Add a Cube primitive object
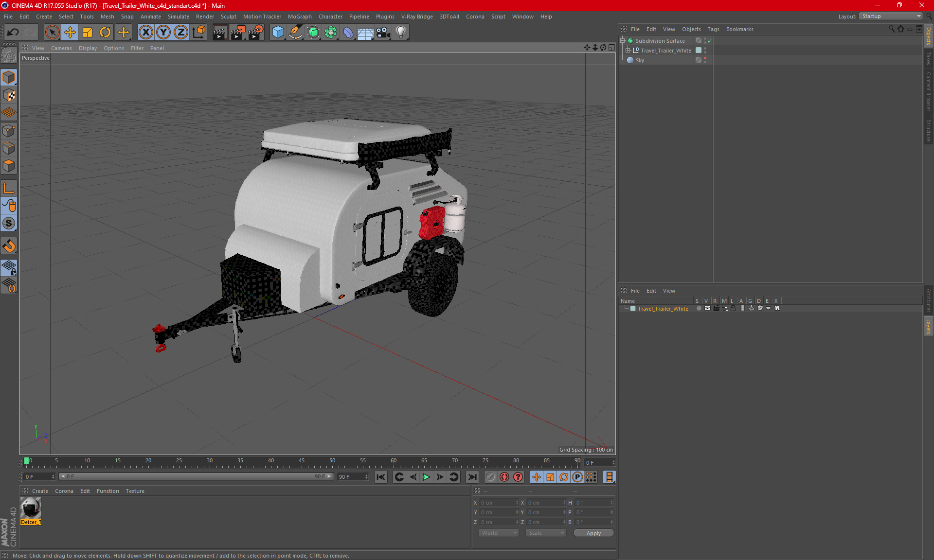Screen dimensions: 934x560 278,33
